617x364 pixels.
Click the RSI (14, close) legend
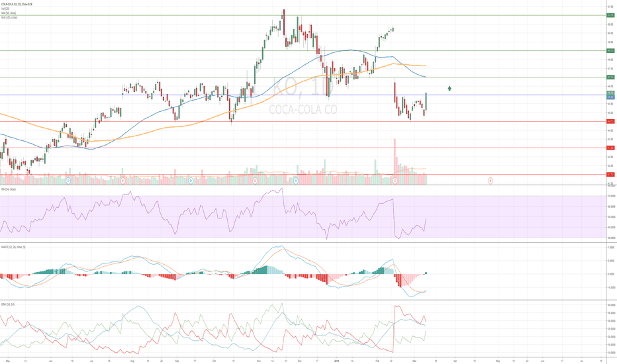9,189
